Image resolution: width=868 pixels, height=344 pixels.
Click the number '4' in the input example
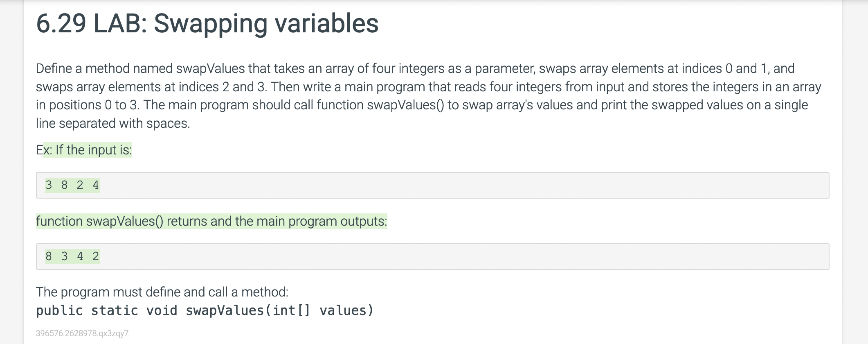click(96, 185)
